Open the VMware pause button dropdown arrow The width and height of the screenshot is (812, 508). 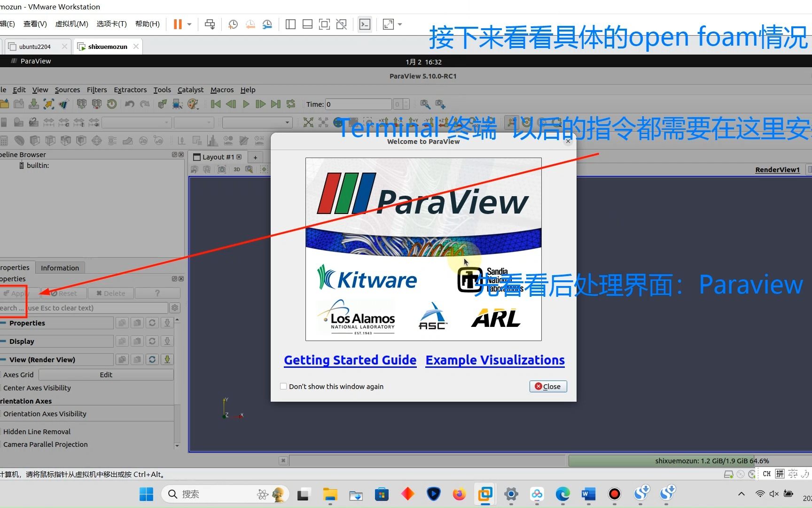pyautogui.click(x=189, y=24)
